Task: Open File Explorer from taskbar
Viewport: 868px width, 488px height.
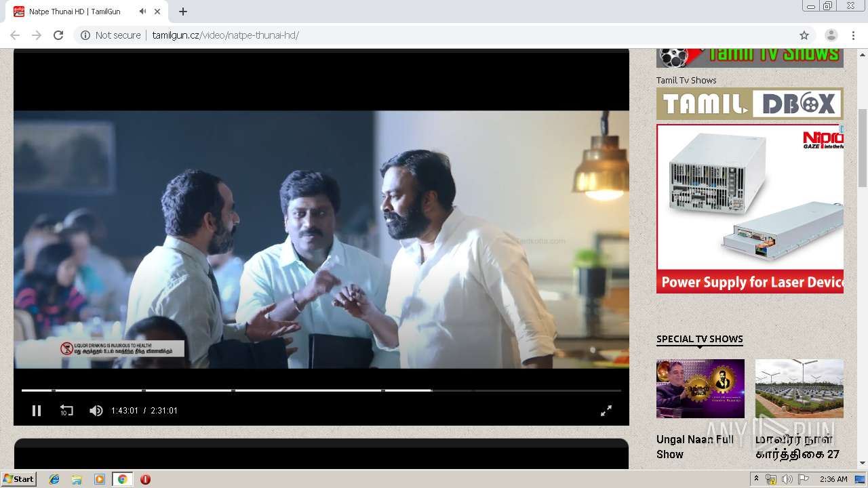Action: 77,479
